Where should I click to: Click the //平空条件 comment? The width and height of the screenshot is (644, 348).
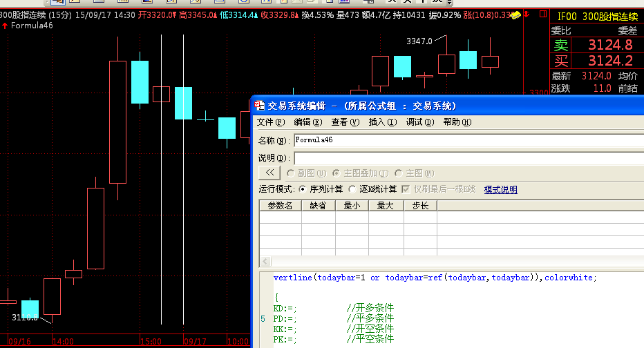pos(370,339)
